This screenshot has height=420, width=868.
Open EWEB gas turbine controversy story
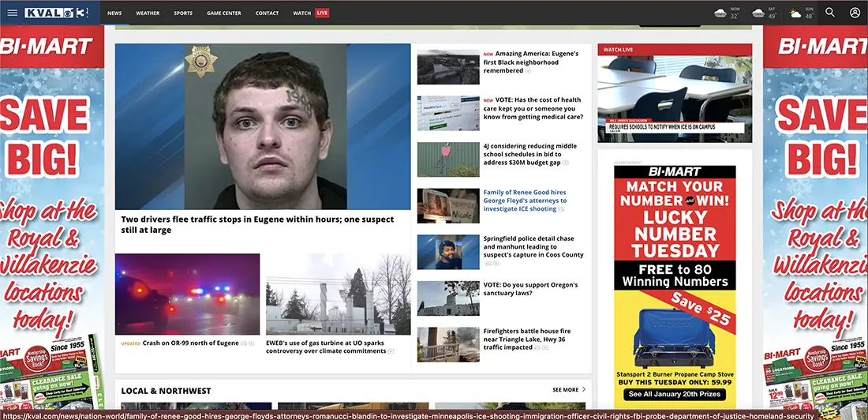326,347
